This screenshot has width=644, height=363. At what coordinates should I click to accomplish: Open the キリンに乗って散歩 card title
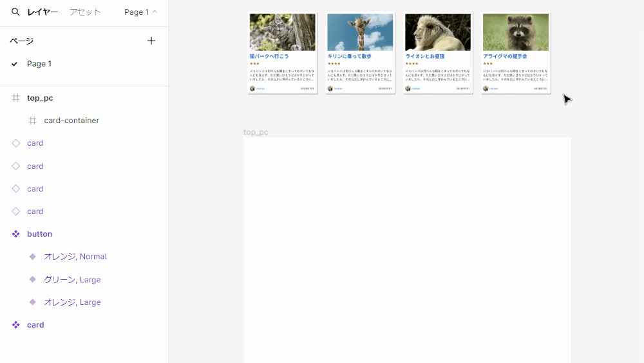click(350, 56)
